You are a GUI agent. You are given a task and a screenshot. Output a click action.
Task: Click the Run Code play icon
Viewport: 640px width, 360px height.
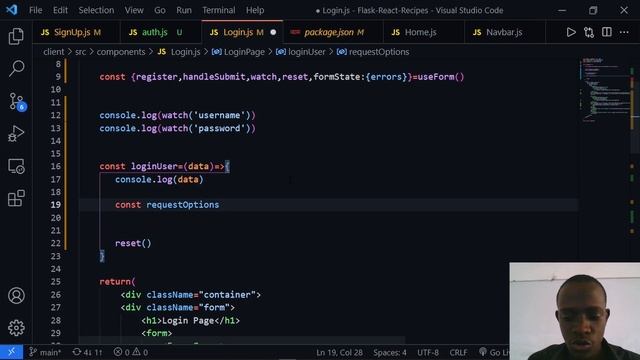pyautogui.click(x=571, y=32)
